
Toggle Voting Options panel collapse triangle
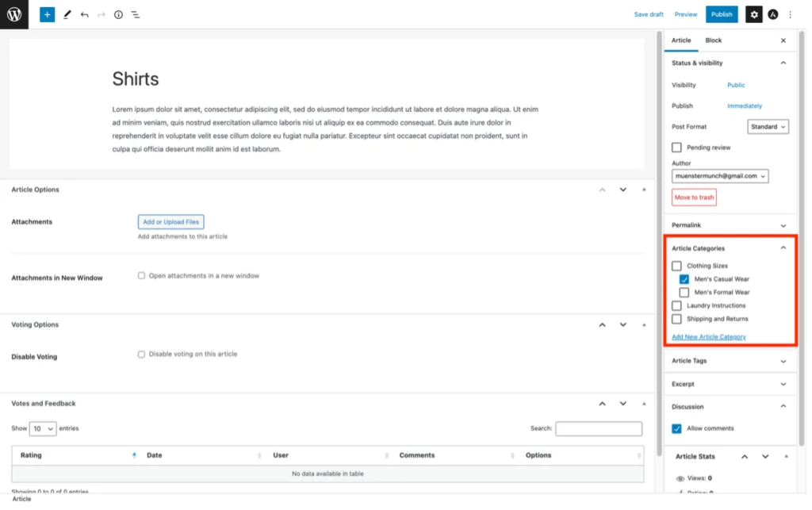(644, 325)
